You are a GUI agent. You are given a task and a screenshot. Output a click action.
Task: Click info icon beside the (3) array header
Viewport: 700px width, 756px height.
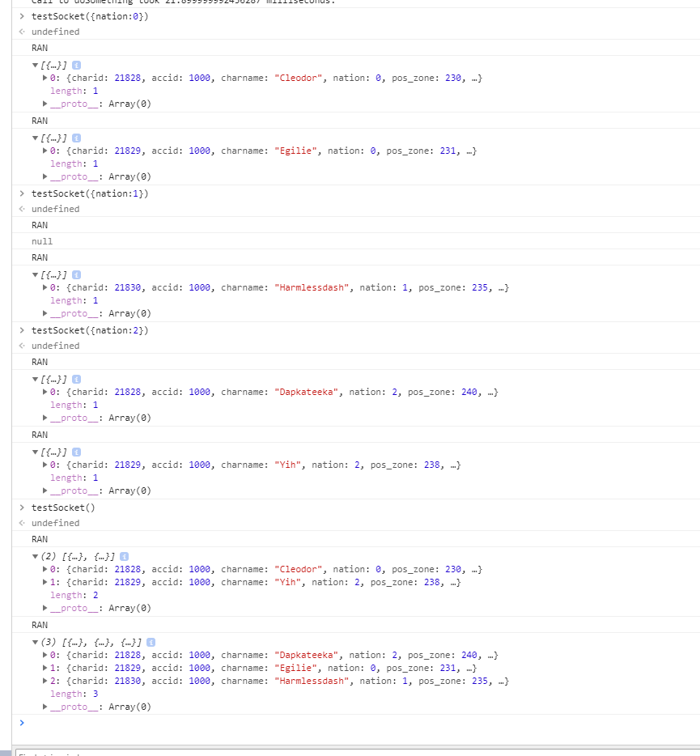[151, 643]
